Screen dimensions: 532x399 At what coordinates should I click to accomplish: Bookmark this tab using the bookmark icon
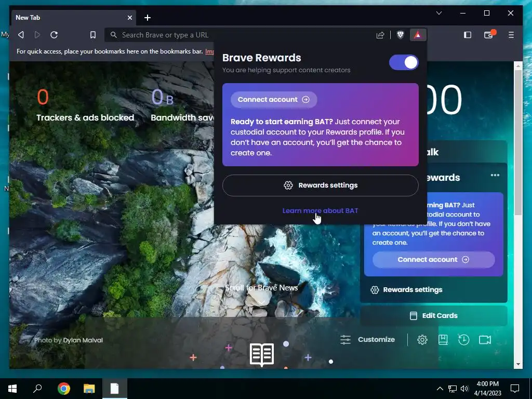pyautogui.click(x=92, y=35)
